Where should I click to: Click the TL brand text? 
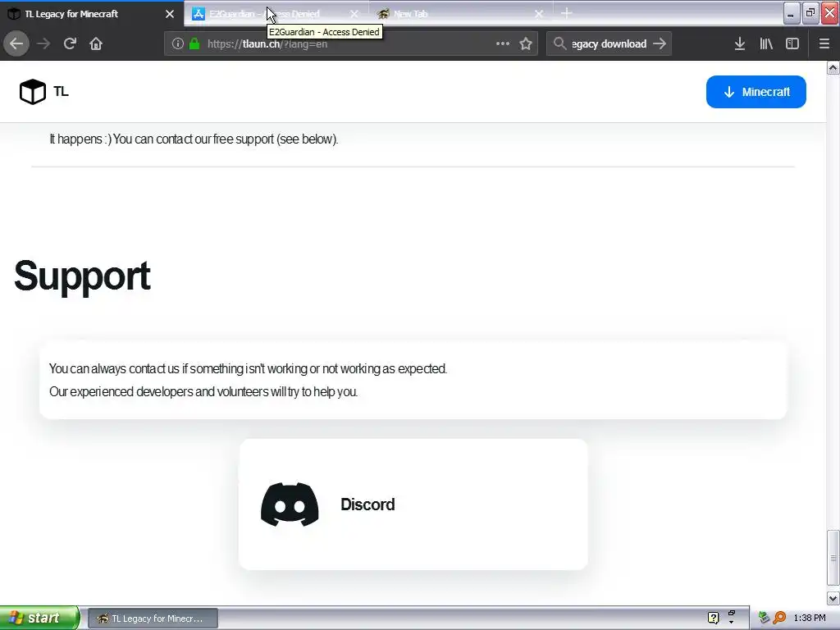(x=61, y=92)
